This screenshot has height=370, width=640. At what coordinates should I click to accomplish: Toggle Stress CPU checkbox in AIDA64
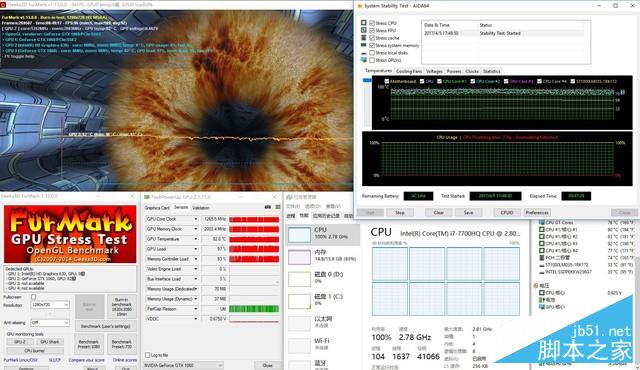pos(372,23)
